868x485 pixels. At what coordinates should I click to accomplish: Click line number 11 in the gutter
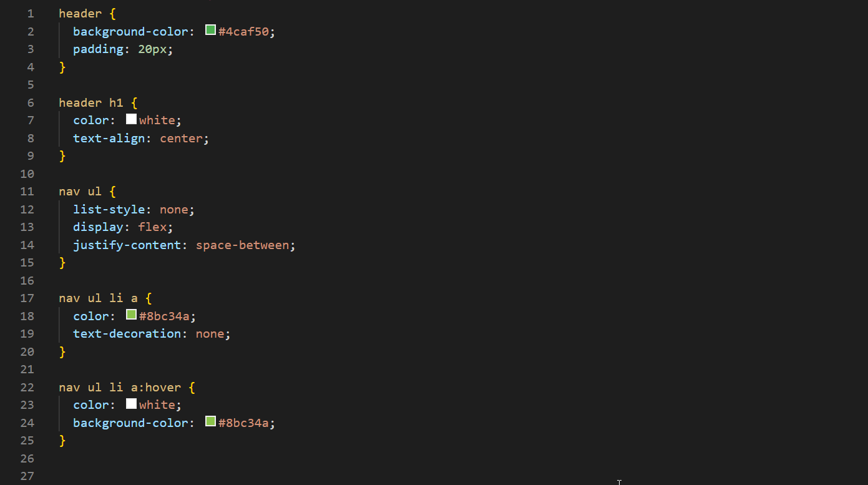[27, 191]
